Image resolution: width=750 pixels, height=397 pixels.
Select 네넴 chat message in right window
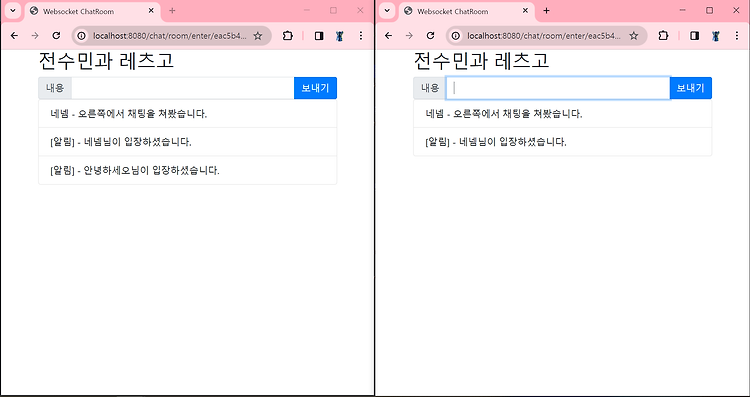click(562, 114)
